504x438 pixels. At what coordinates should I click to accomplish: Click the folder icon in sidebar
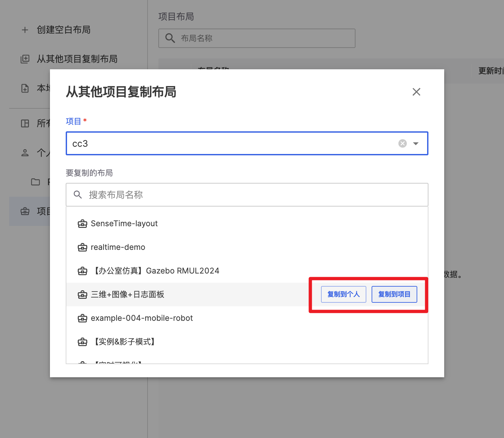[35, 182]
